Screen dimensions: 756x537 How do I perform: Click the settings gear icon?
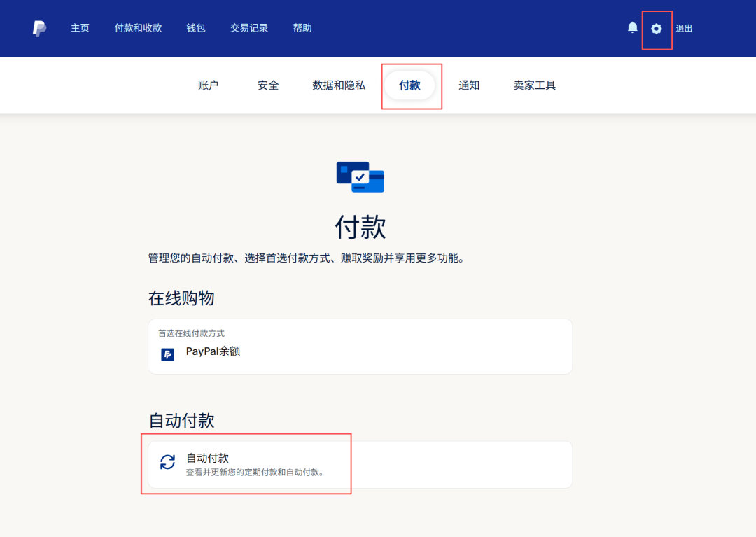click(656, 28)
